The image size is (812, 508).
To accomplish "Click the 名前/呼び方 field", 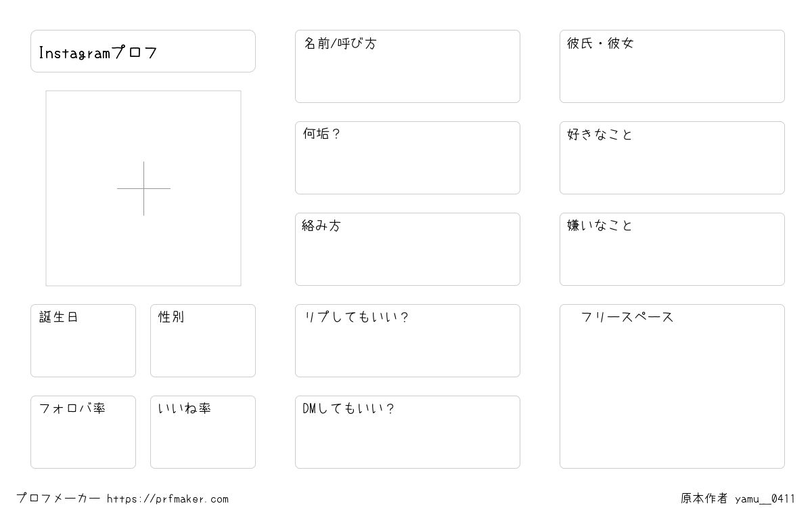I will (407, 66).
